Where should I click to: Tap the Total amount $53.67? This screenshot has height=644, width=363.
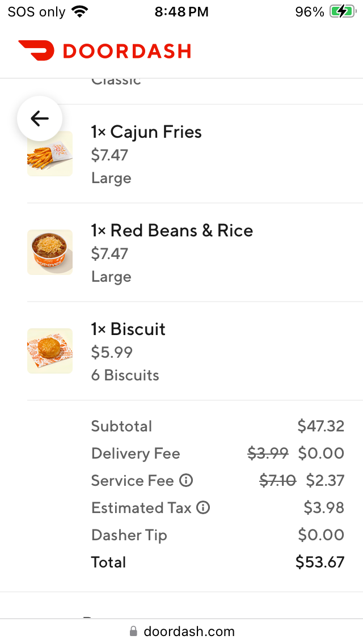tap(320, 562)
